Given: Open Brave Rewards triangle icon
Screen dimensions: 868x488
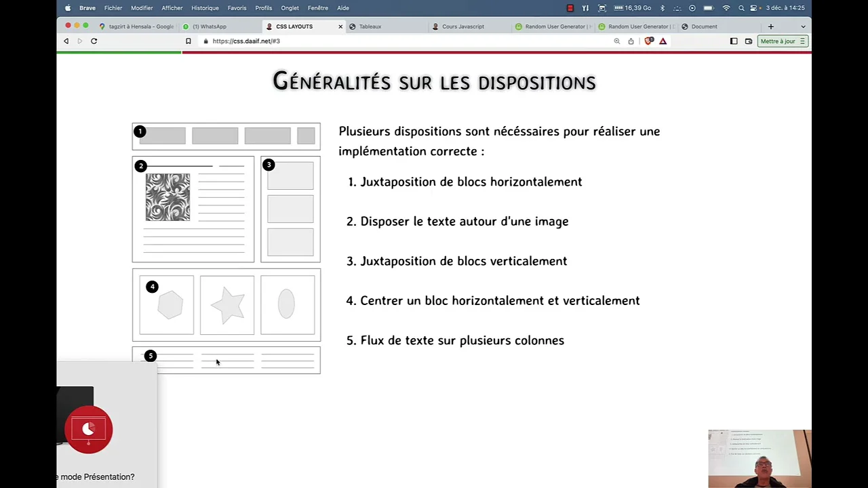Looking at the screenshot, I should point(663,41).
